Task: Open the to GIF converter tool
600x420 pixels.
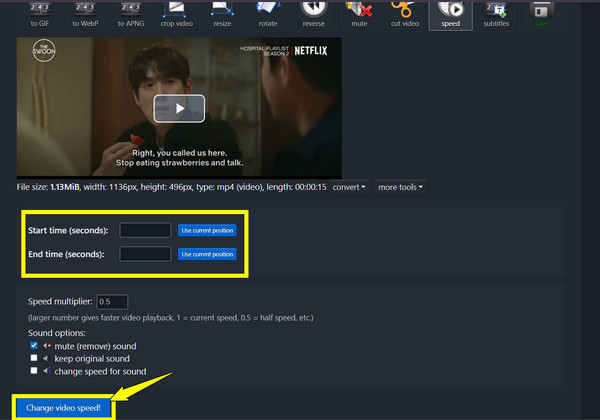Action: point(41,14)
